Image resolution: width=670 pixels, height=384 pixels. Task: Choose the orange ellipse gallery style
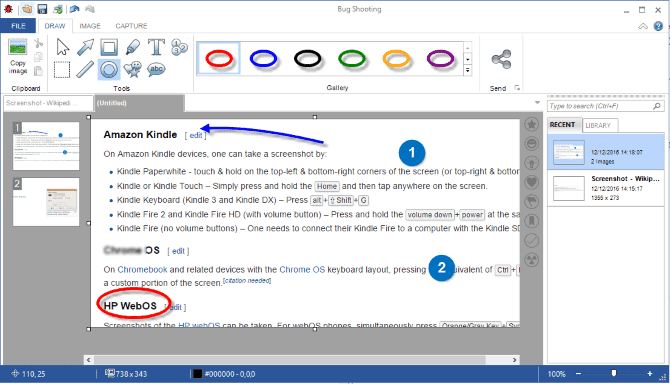coord(396,59)
